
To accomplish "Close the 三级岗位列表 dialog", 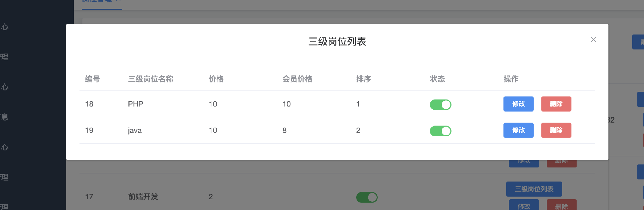I will (x=593, y=40).
